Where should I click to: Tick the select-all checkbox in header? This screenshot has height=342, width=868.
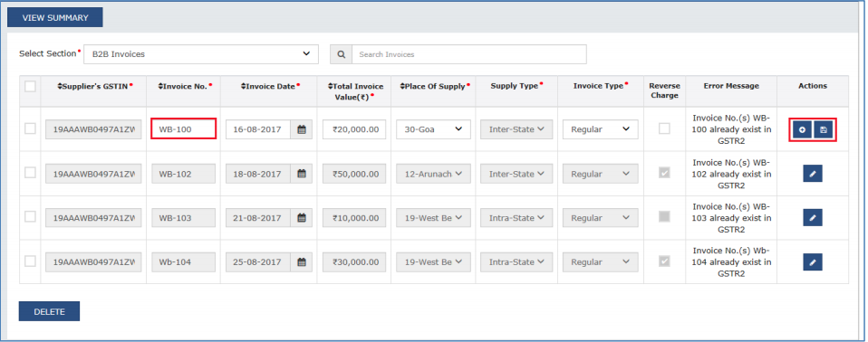tap(30, 86)
